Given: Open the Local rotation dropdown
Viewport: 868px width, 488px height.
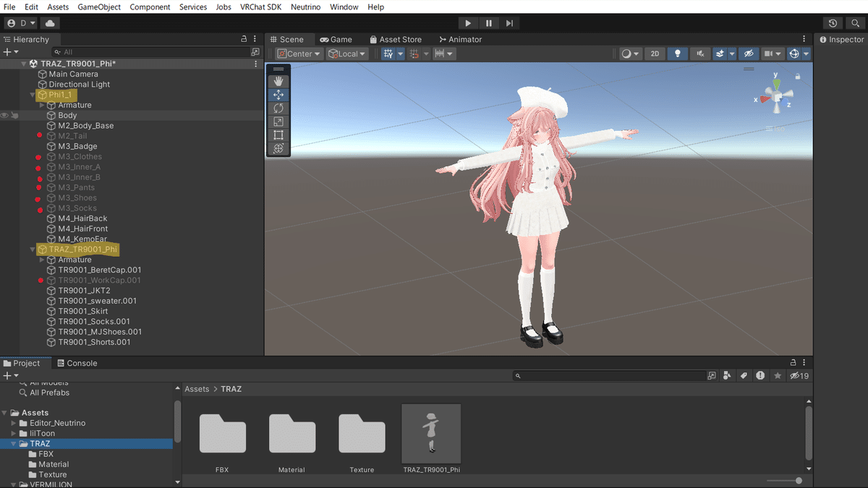Looking at the screenshot, I should (x=347, y=53).
